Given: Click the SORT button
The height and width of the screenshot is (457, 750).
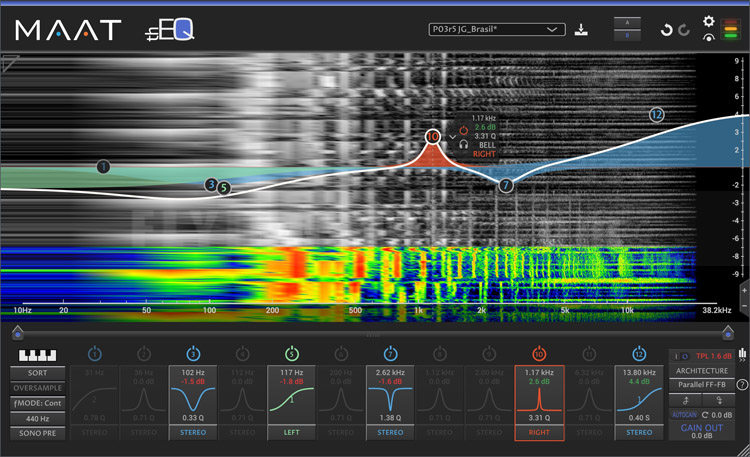Looking at the screenshot, I should [x=37, y=373].
